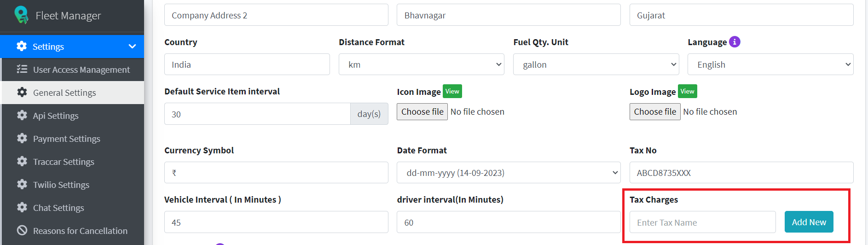Click the Traccar Settings gear icon
Viewport: 868px width, 245px height.
coord(22,162)
